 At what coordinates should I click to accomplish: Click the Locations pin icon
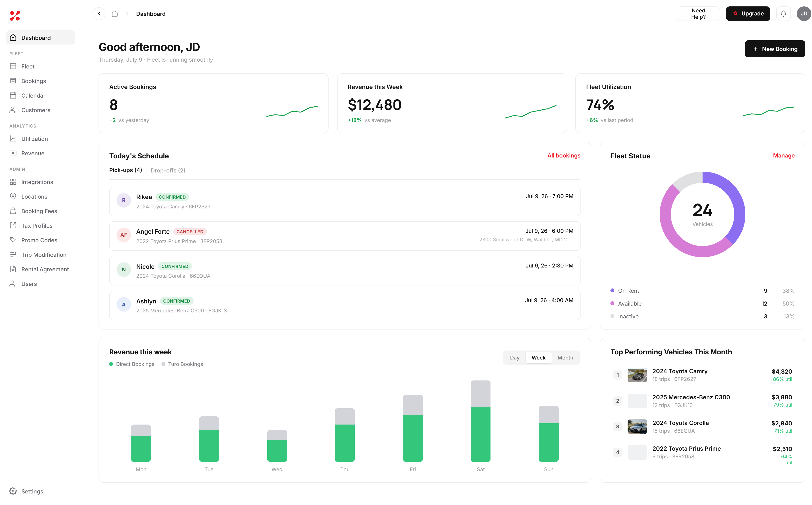[13, 196]
